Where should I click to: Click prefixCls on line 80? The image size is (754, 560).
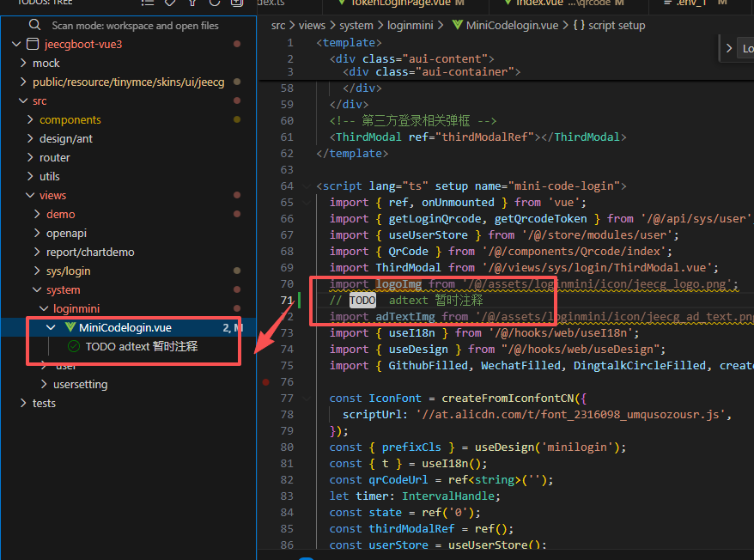411,447
